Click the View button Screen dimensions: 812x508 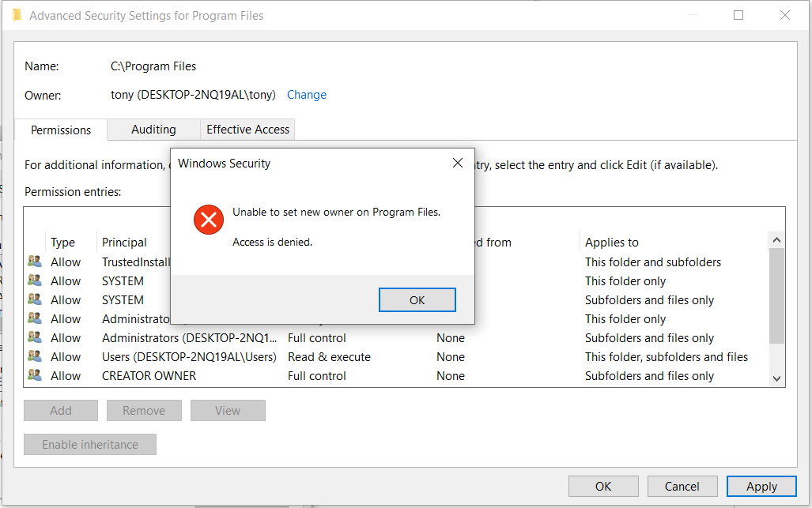click(228, 411)
